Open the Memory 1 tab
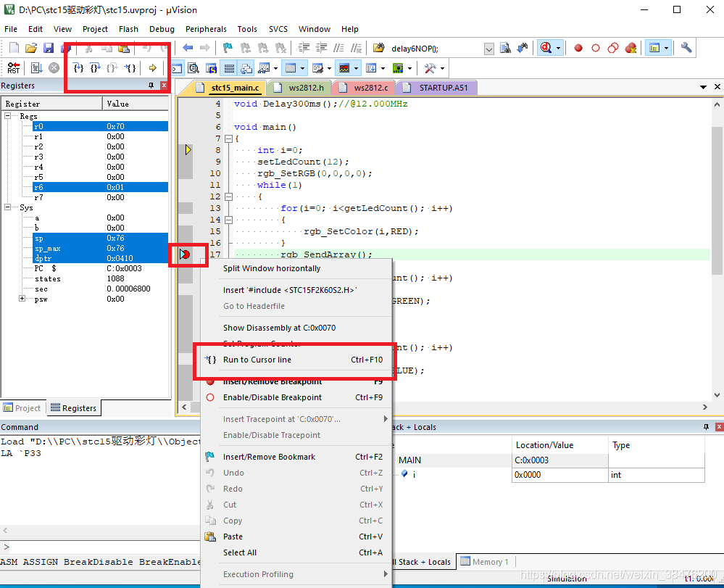 point(485,562)
